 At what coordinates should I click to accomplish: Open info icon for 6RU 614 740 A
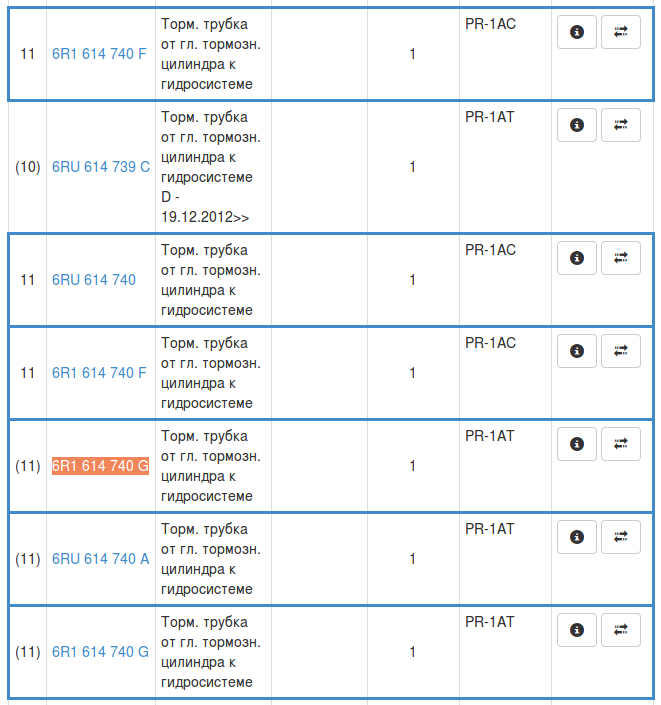point(576,537)
